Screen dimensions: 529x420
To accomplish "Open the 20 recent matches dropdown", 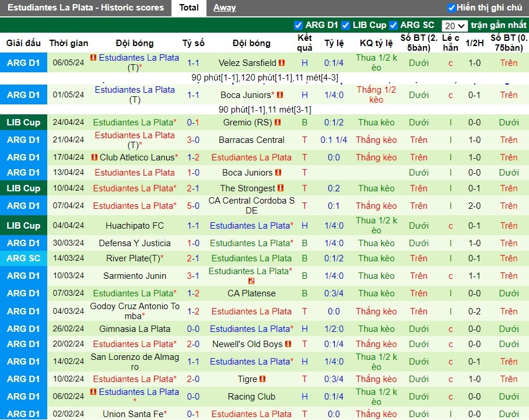I will [454, 26].
